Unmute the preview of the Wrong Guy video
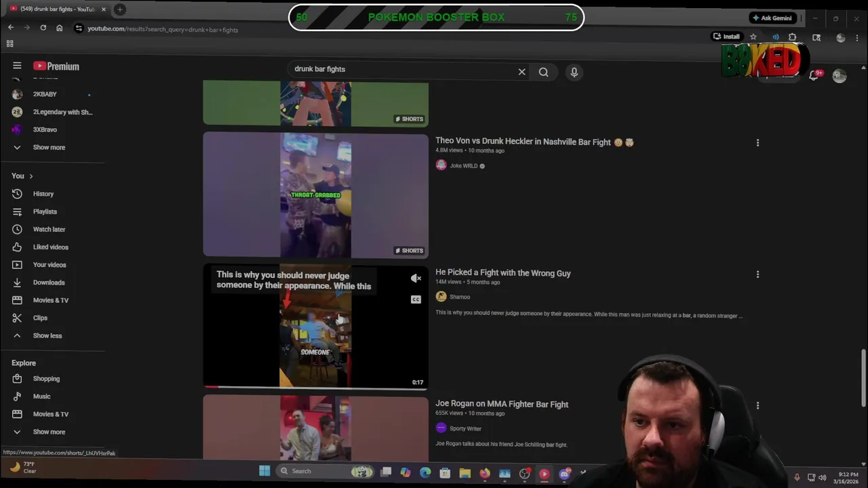 tap(416, 278)
